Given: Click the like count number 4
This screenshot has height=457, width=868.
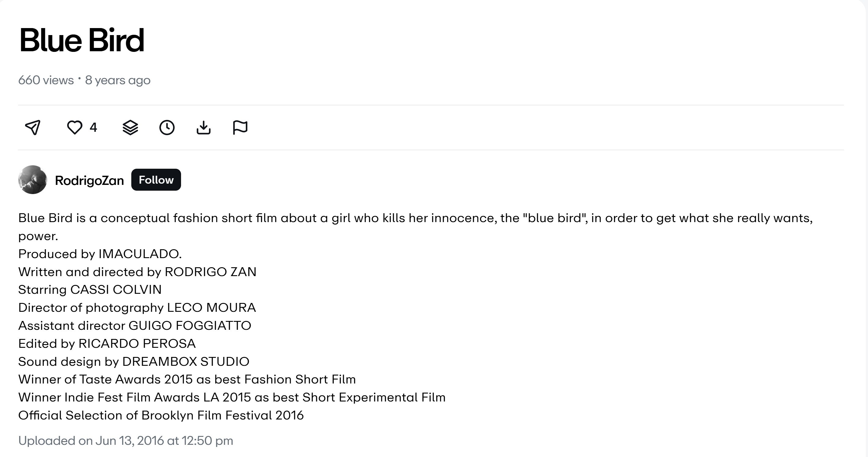Looking at the screenshot, I should click(x=93, y=127).
